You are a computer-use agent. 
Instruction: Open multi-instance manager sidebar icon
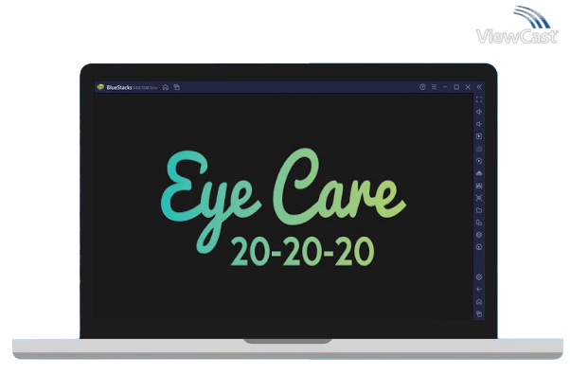click(479, 223)
